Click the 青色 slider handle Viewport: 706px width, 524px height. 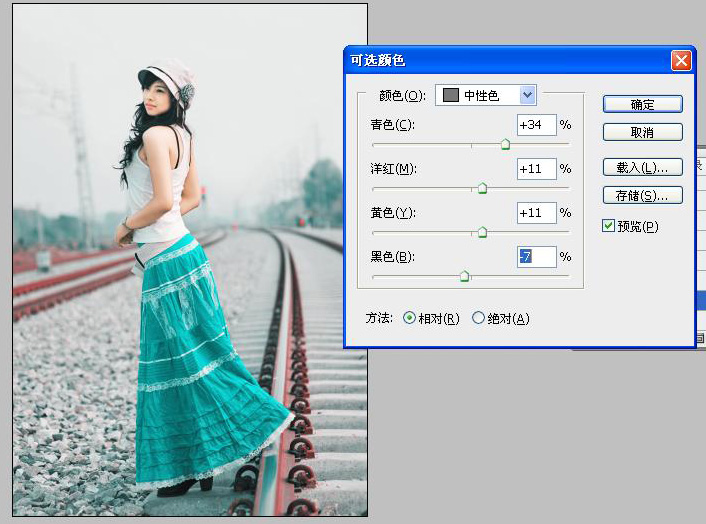(x=505, y=144)
